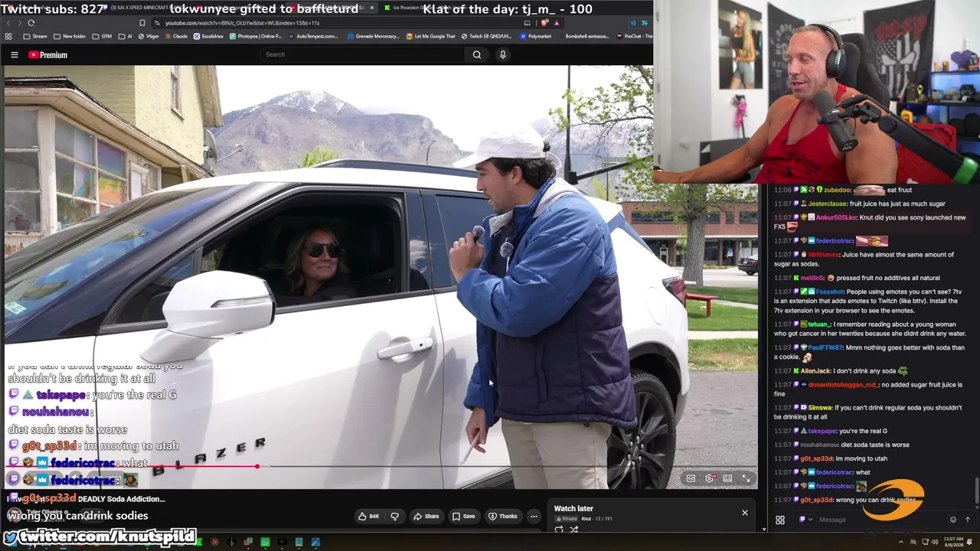Click the YouTube search magnifier button

[x=477, y=54]
